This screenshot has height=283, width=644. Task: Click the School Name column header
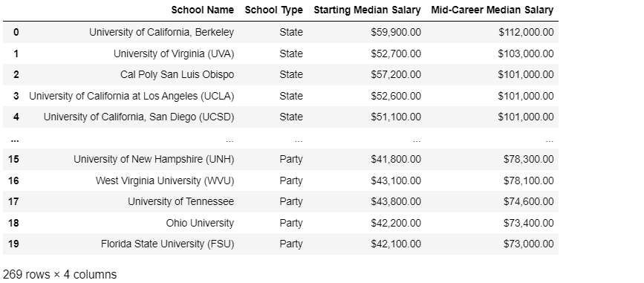[x=203, y=10]
